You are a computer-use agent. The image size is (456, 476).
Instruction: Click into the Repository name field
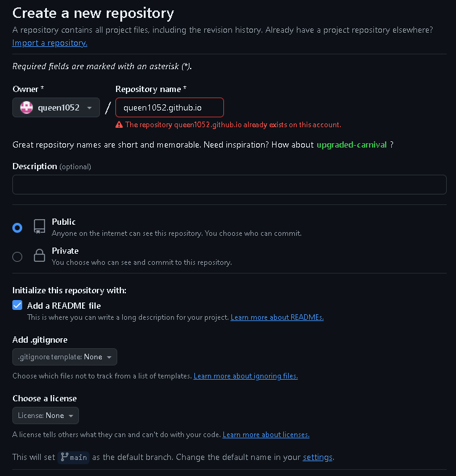(x=170, y=107)
